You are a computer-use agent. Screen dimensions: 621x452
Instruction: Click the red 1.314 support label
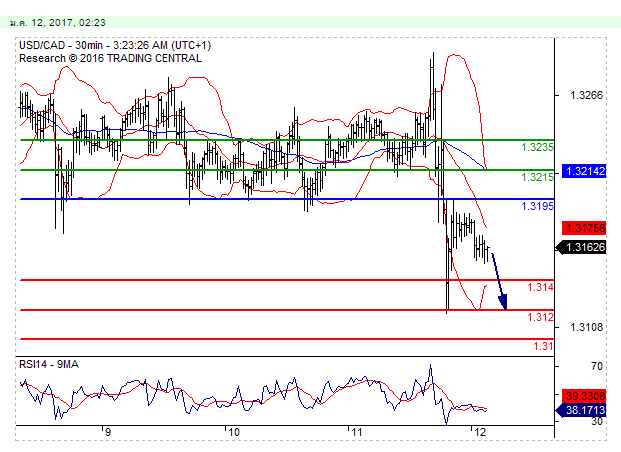tap(540, 287)
